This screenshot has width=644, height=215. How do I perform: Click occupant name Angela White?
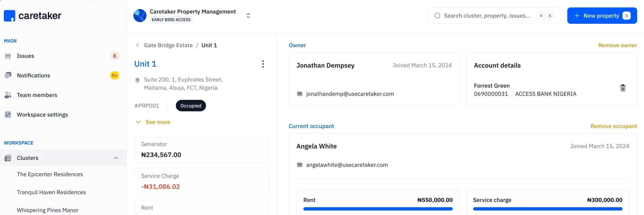316,146
